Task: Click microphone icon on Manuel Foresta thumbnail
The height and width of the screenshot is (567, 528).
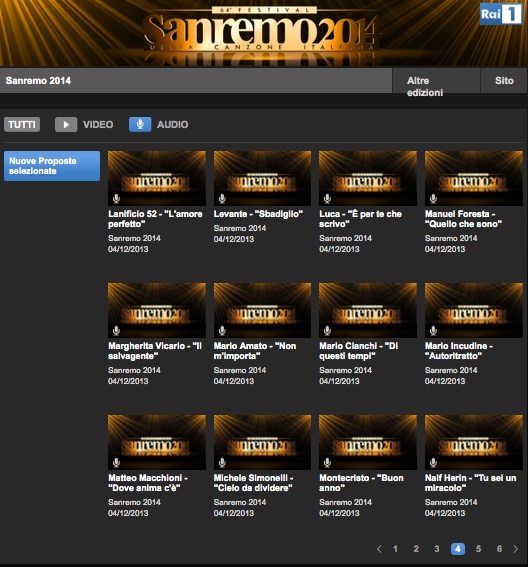Action: pyautogui.click(x=433, y=199)
